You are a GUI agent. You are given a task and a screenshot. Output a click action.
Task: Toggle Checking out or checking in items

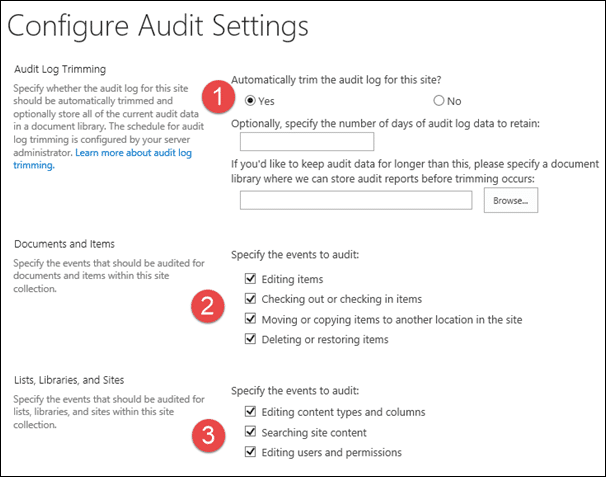pyautogui.click(x=249, y=299)
